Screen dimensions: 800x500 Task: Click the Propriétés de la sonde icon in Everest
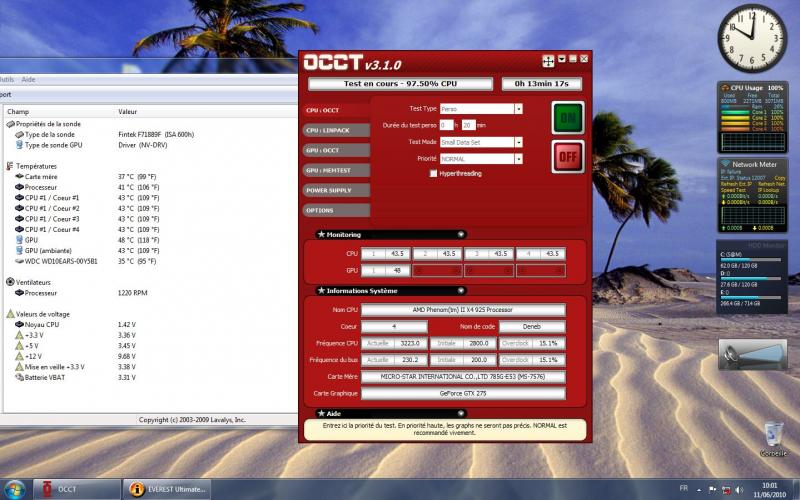coord(10,124)
